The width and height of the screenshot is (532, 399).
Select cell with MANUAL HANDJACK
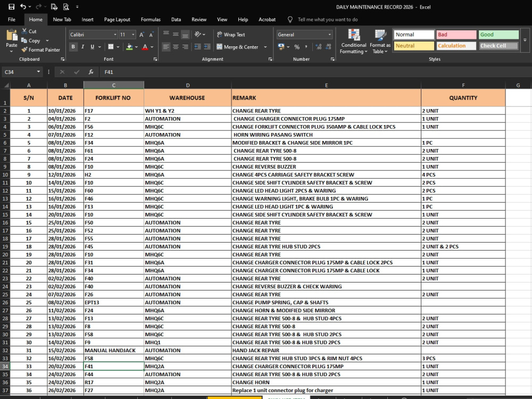click(x=114, y=351)
